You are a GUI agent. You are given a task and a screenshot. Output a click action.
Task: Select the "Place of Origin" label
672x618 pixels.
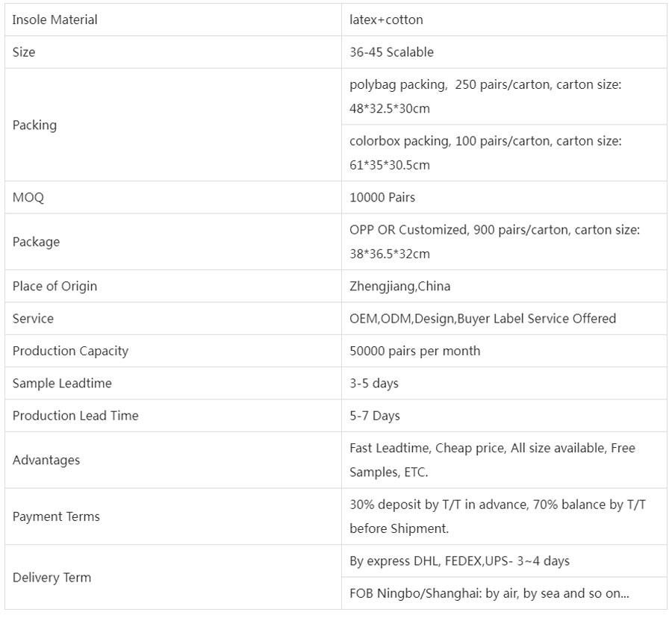55,286
